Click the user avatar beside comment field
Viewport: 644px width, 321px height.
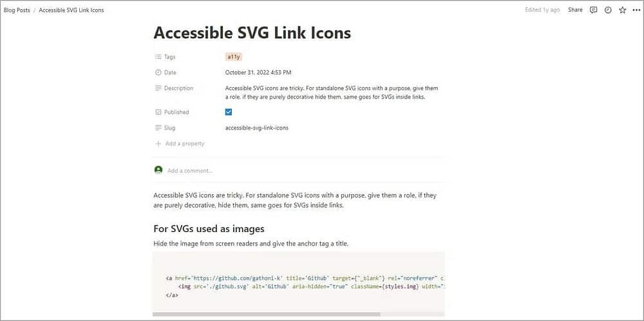[158, 170]
